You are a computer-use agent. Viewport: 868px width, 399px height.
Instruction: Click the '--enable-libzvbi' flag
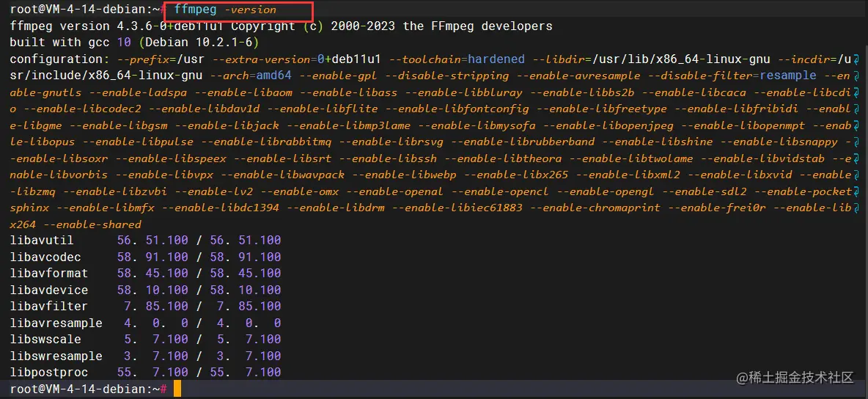115,191
